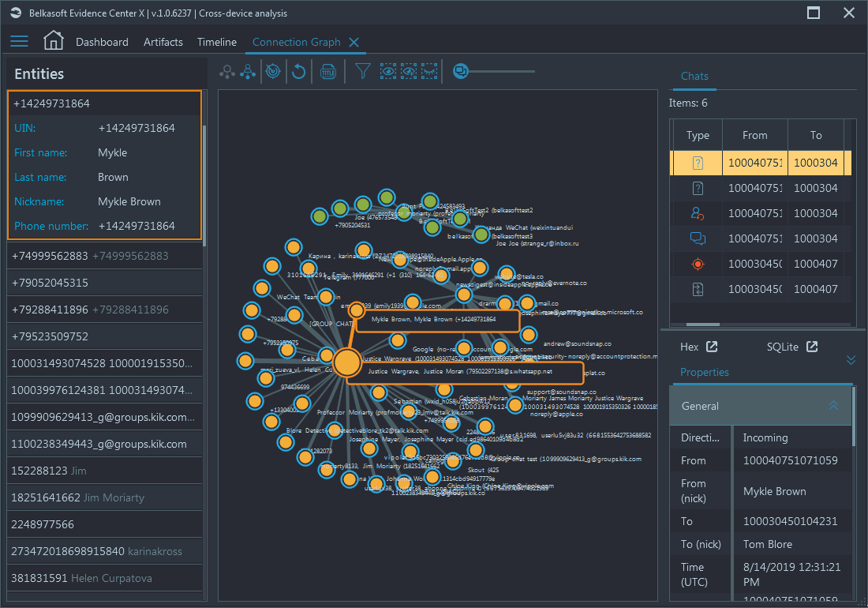Click the orange geolocation target icon in the chats table

pos(698,265)
